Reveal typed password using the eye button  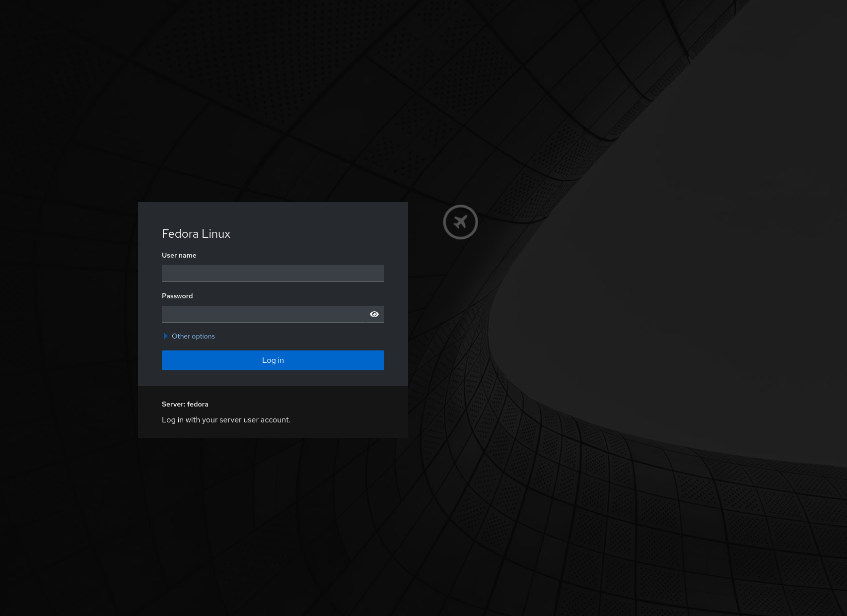coord(374,314)
